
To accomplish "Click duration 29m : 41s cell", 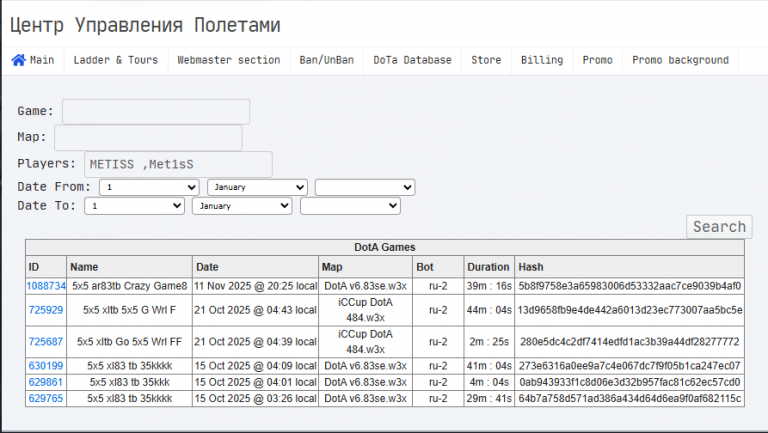I will tap(489, 399).
